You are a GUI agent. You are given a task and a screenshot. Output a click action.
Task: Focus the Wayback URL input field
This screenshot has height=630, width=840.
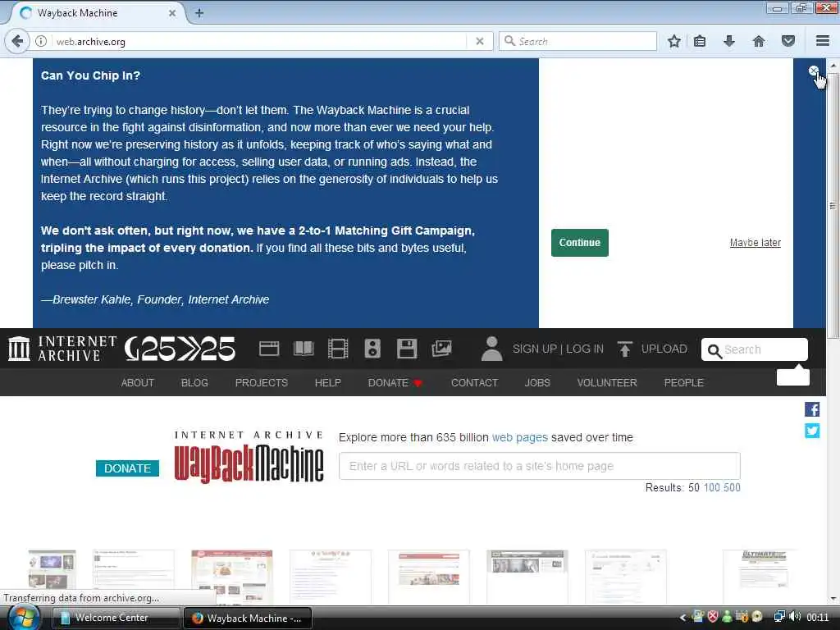click(540, 466)
